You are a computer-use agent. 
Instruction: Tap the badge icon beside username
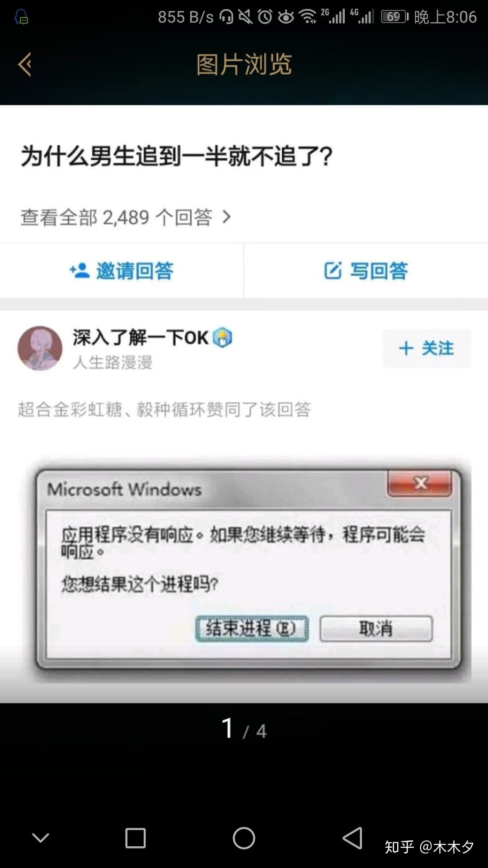pyautogui.click(x=222, y=337)
